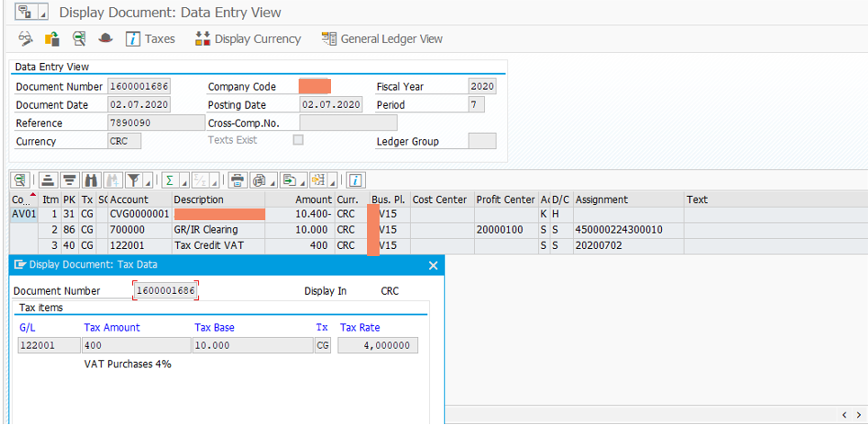Click the Tax Base field 10.000
The height and width of the screenshot is (425, 868).
(x=253, y=346)
